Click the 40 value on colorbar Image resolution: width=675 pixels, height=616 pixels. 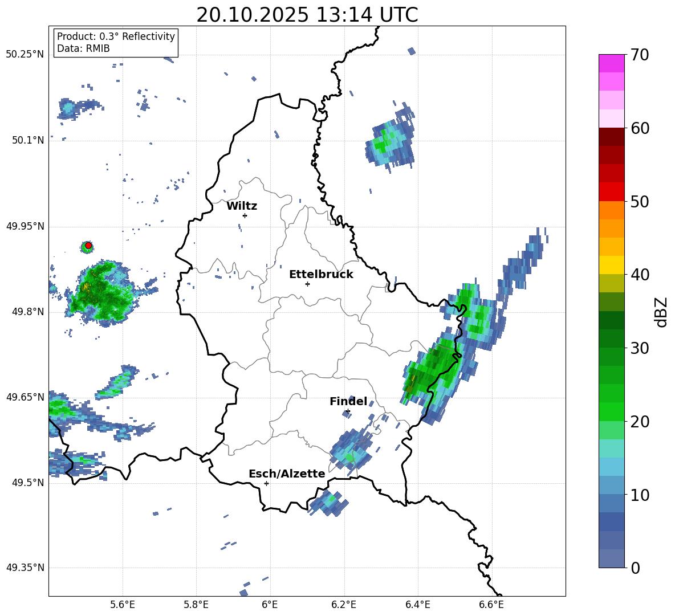[x=640, y=275]
